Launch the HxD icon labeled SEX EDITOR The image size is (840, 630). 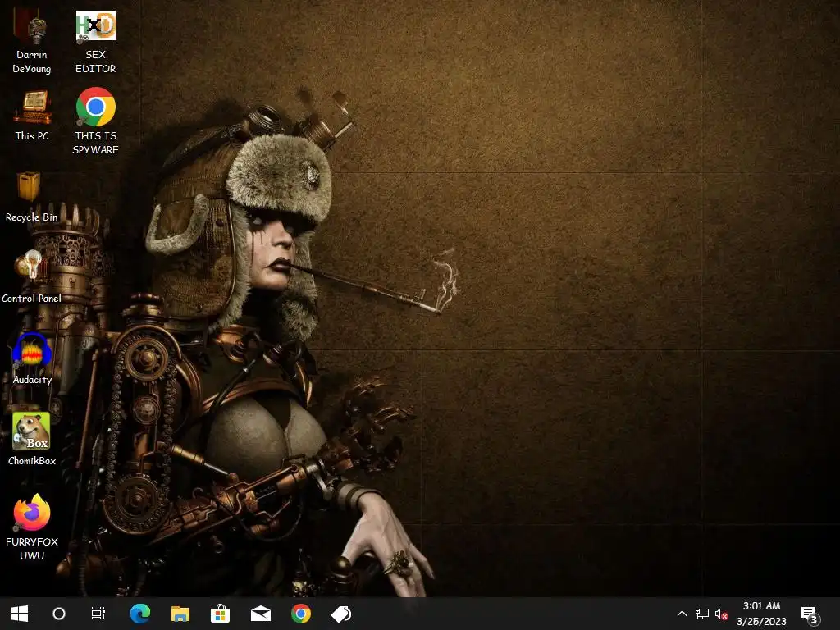click(x=95, y=43)
